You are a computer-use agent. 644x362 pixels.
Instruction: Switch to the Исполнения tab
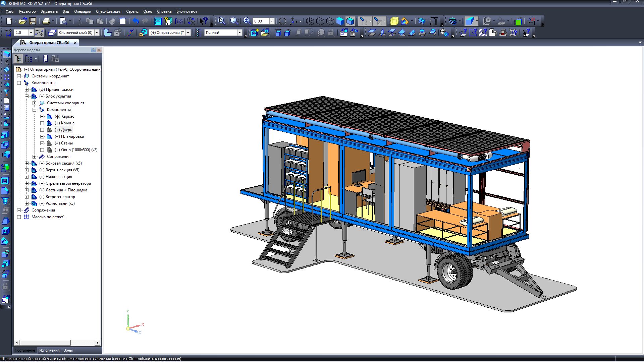49,350
